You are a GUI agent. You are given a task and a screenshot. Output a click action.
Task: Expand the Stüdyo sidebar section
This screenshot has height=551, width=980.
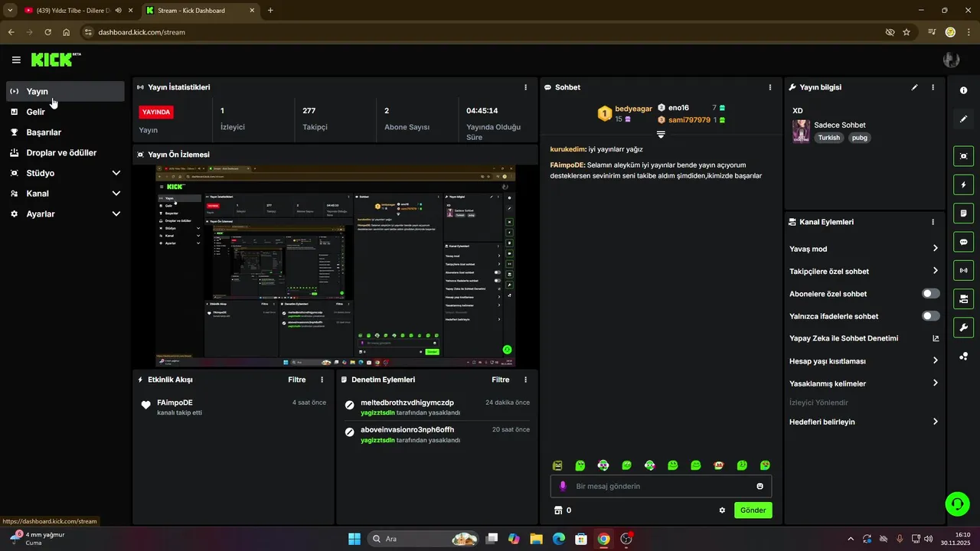click(65, 173)
